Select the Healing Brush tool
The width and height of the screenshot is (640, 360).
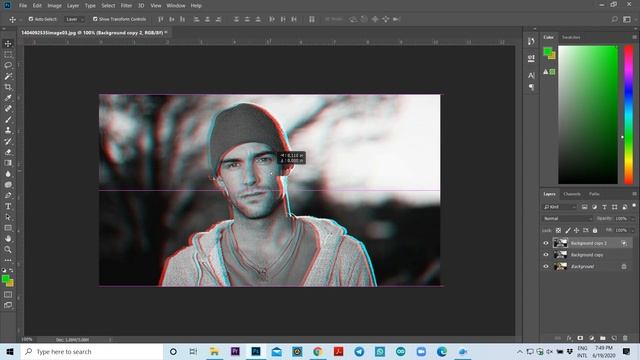(x=8, y=109)
